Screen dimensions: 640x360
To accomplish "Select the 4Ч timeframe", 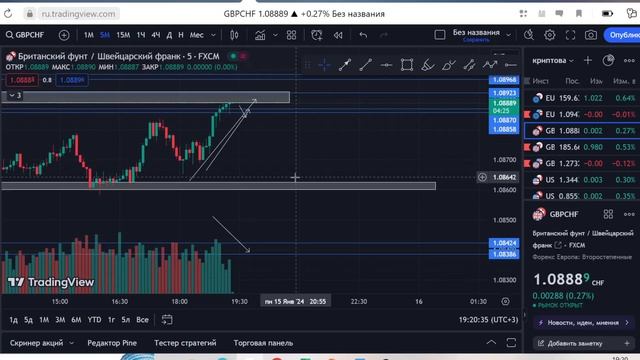I will [156, 35].
